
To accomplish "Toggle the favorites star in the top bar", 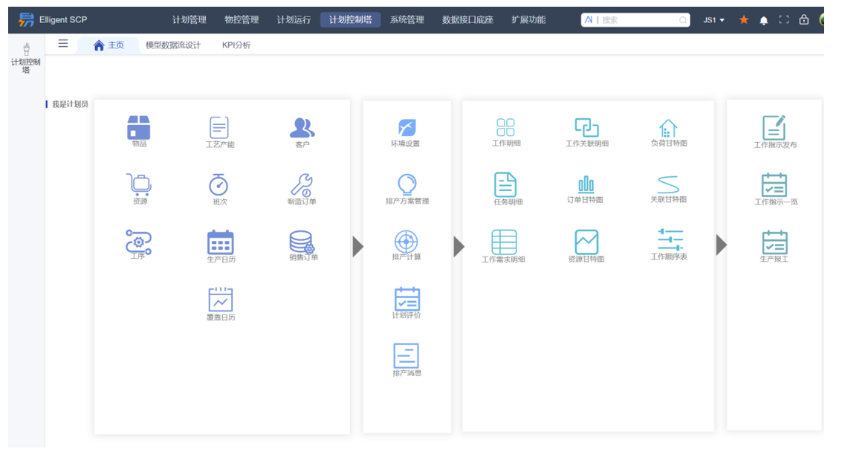I will (743, 20).
